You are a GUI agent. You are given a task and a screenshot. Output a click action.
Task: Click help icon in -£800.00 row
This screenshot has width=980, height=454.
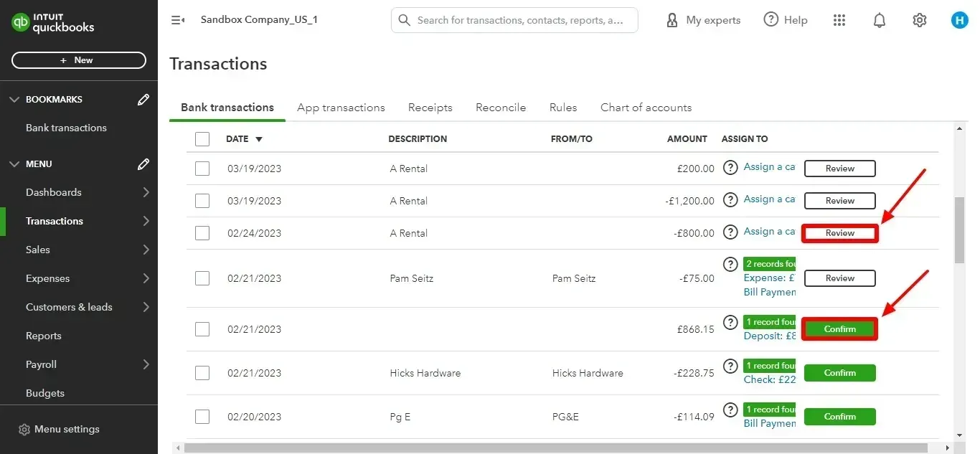click(x=730, y=232)
